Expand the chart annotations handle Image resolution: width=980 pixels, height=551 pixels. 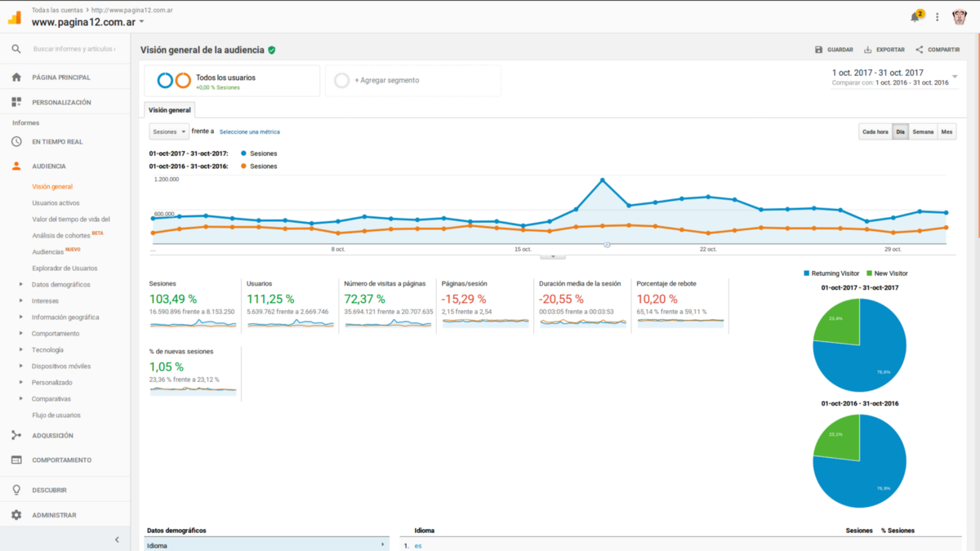[x=553, y=256]
